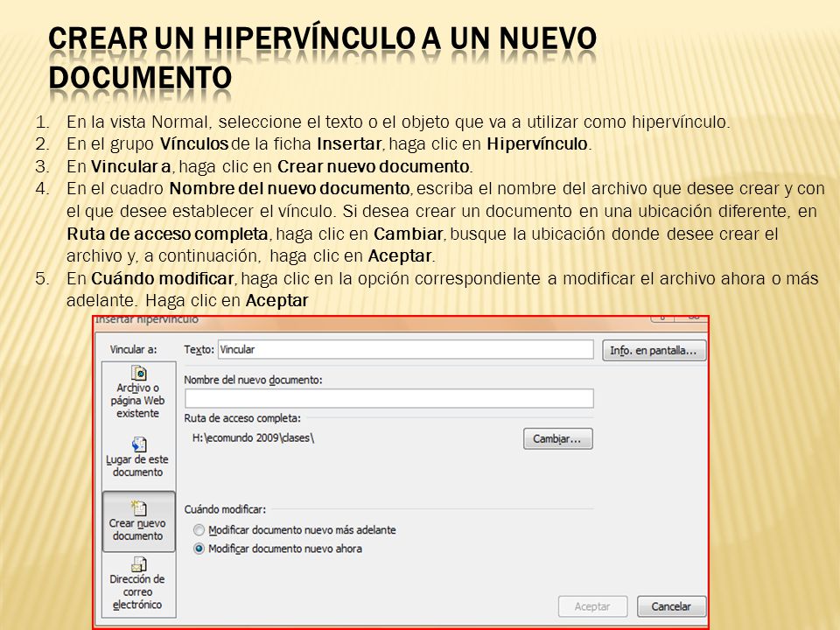The height and width of the screenshot is (630, 840).
Task: Select the Dirección de correo electrónico icon
Action: tap(139, 564)
